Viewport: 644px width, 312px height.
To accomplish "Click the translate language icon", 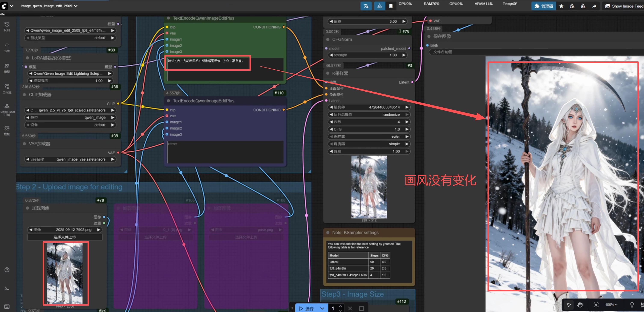I will pyautogui.click(x=366, y=6).
